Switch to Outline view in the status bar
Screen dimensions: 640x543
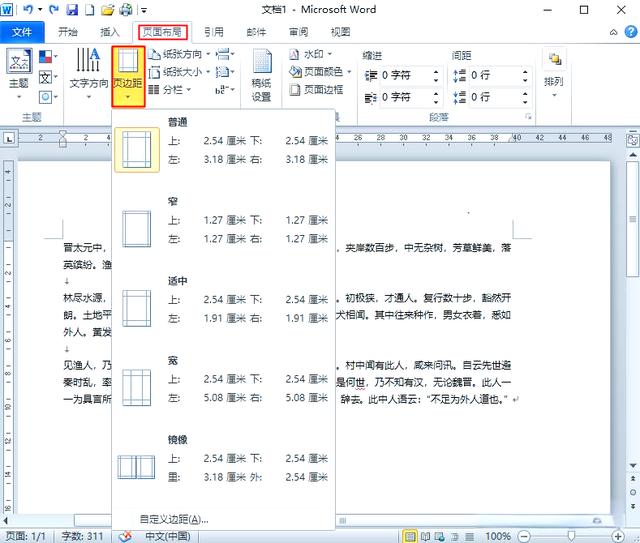click(455, 536)
